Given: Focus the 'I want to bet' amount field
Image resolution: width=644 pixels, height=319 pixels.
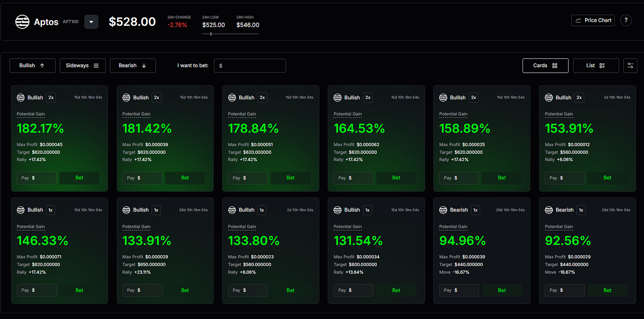Looking at the screenshot, I should (x=250, y=65).
